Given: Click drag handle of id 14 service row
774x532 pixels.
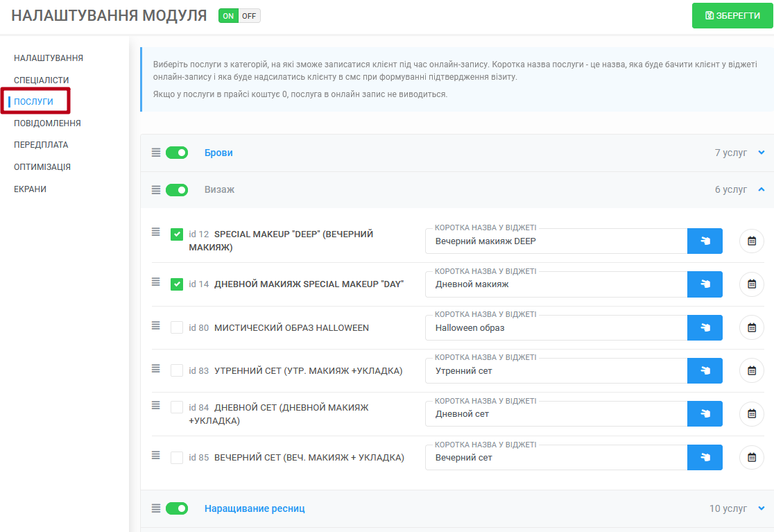Looking at the screenshot, I should point(156,282).
